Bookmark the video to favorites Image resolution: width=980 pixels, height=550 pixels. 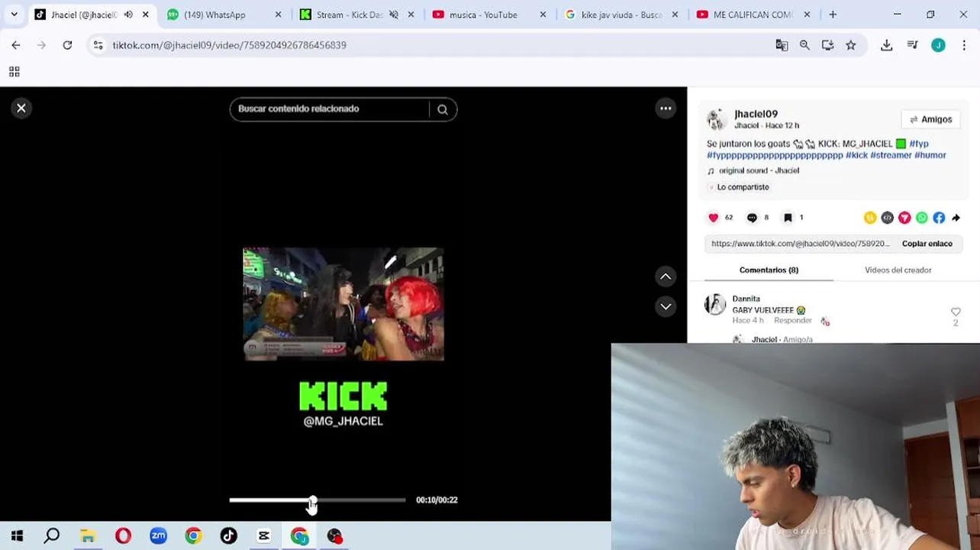coord(788,218)
